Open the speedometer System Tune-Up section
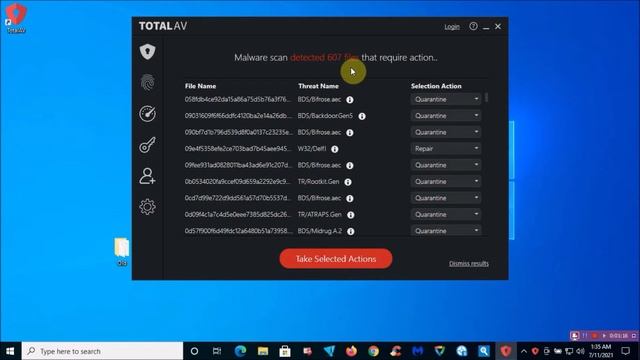This screenshot has width=640, height=360. (x=147, y=114)
